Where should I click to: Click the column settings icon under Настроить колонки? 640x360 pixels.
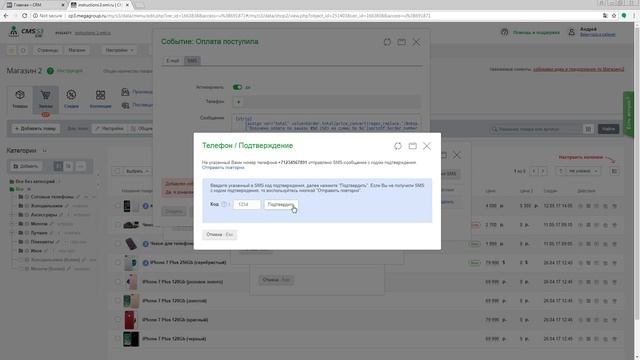point(614,171)
